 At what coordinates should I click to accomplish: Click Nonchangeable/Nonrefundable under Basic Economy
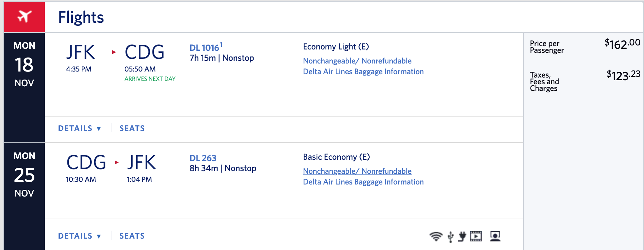357,171
